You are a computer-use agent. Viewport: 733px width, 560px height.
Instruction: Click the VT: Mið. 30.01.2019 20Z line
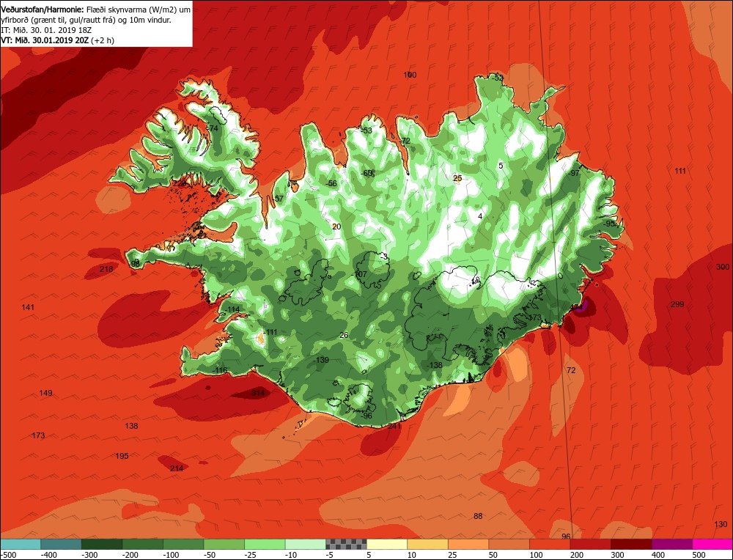pyautogui.click(x=57, y=40)
